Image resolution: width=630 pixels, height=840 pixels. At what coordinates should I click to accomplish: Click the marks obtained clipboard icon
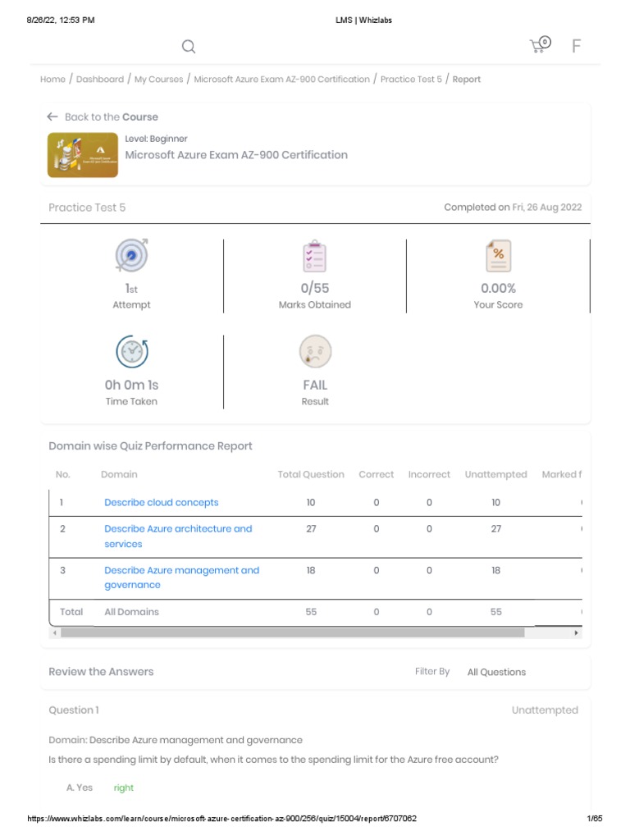pyautogui.click(x=314, y=257)
